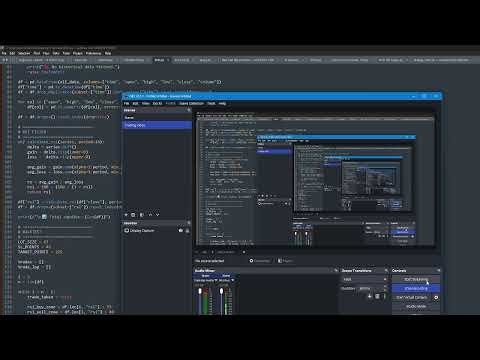This screenshot has height=360, width=480.
Task: Add a scene transition with plus icon
Action: point(369,296)
